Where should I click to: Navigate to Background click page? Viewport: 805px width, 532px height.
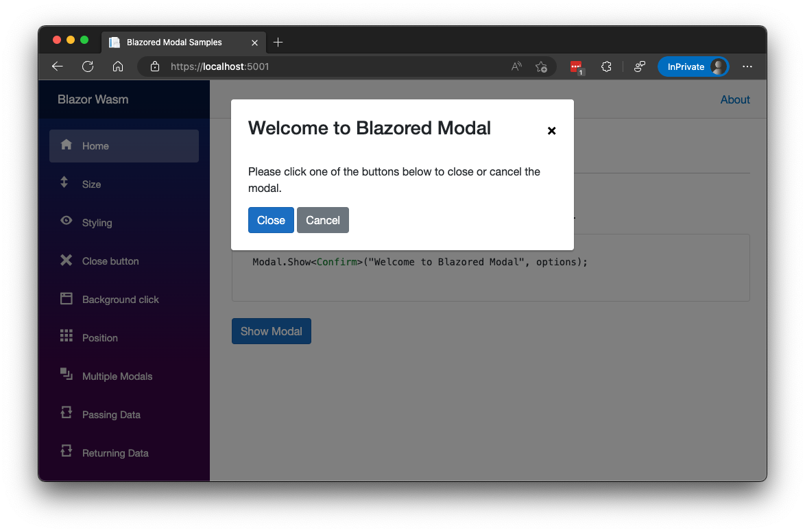[x=123, y=300]
